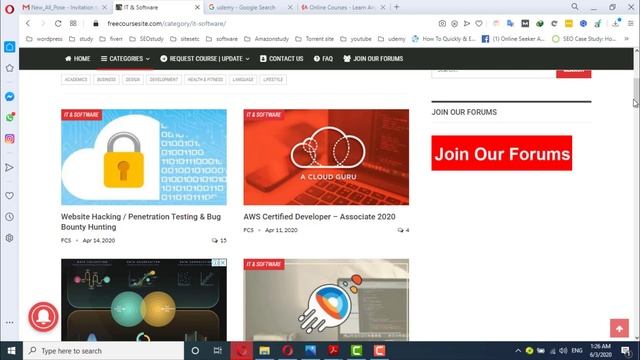Filter by HEALTH & FITNESS tag
The width and height of the screenshot is (640, 360).
(205, 80)
